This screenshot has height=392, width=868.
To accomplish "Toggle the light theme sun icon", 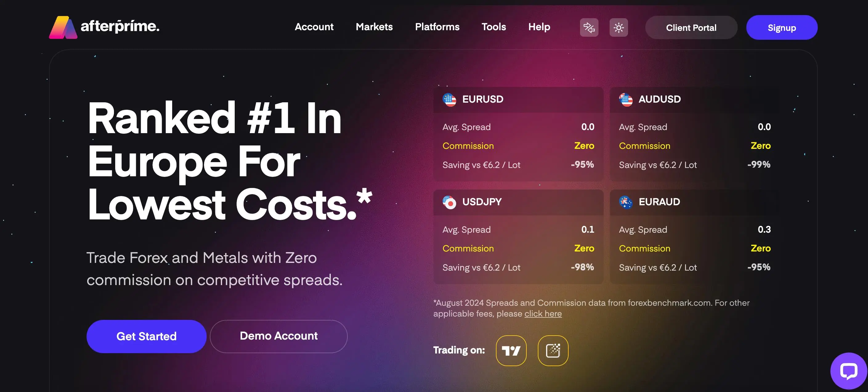I will click(x=619, y=27).
